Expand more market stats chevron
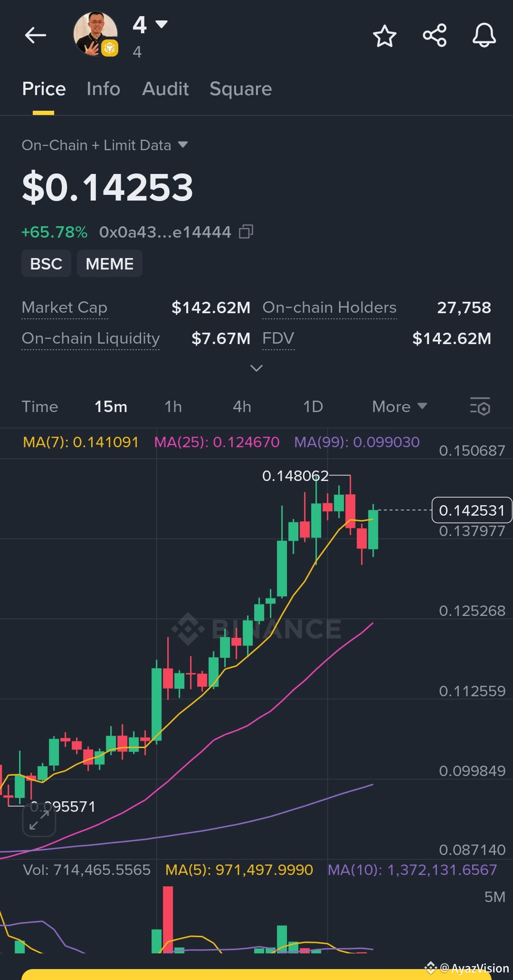Image resolution: width=513 pixels, height=980 pixels. click(x=256, y=368)
